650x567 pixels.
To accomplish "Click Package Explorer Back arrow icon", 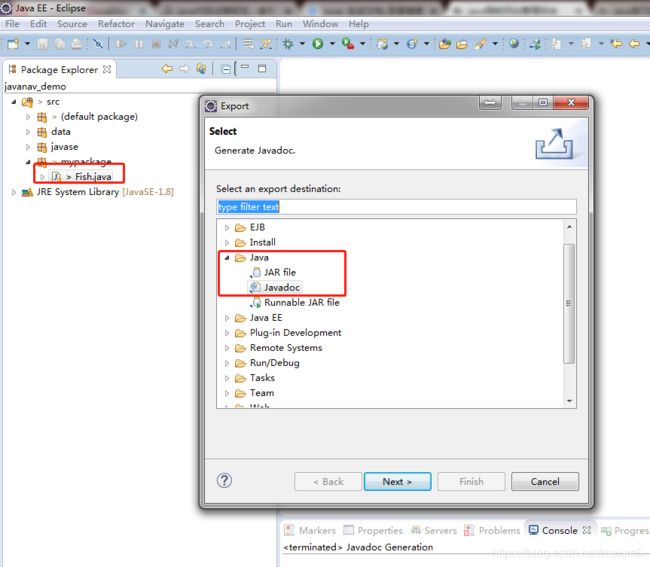I will (167, 68).
